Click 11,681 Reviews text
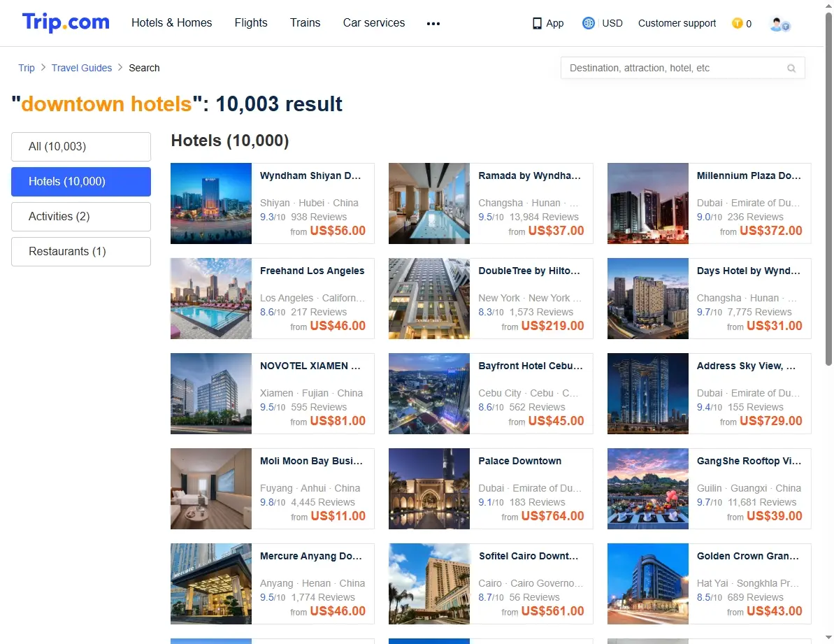 point(762,503)
